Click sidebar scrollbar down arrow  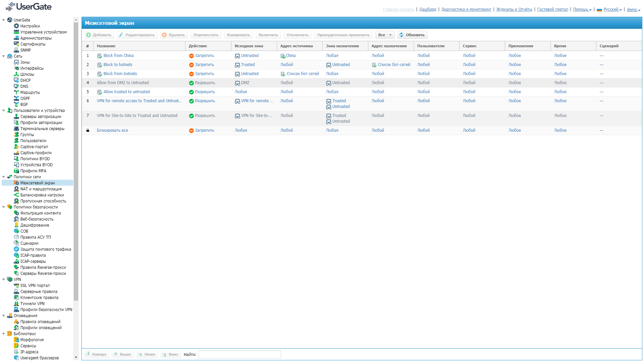coord(76,357)
